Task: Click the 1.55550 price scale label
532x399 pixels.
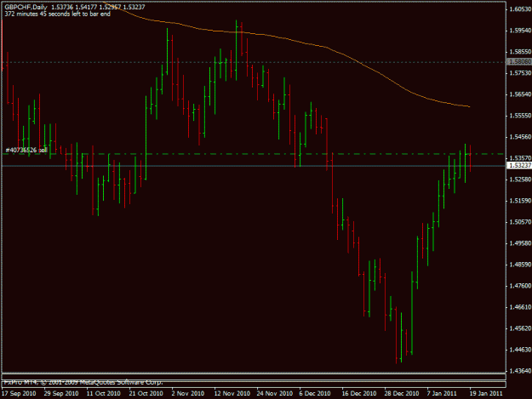Action: coord(520,116)
